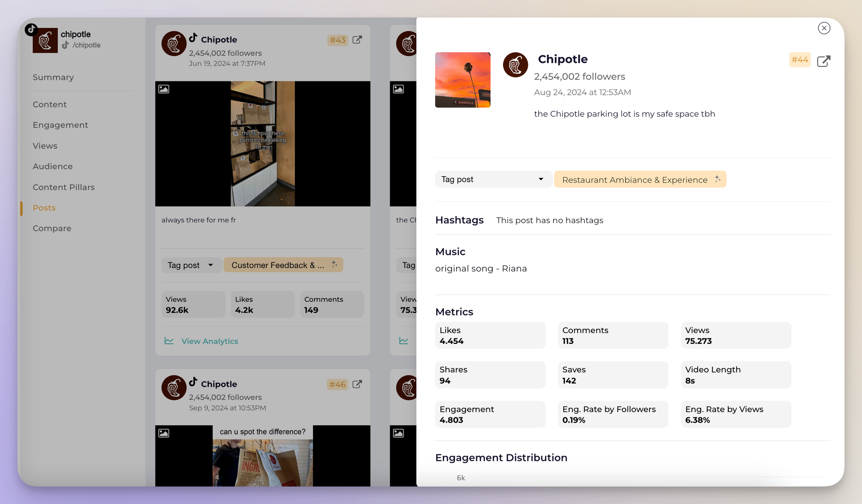Click Chipotle avatar in detail panel
The image size is (862, 504).
[515, 65]
